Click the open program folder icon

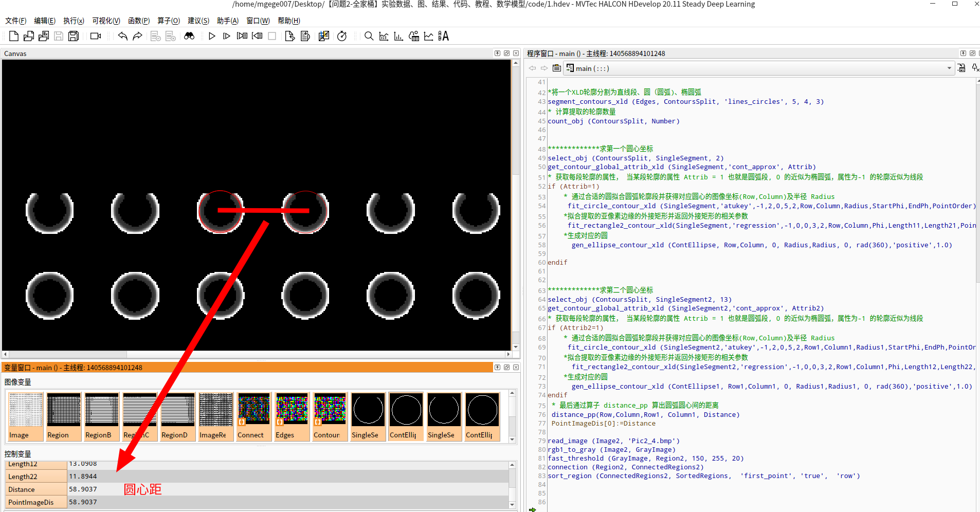(29, 36)
